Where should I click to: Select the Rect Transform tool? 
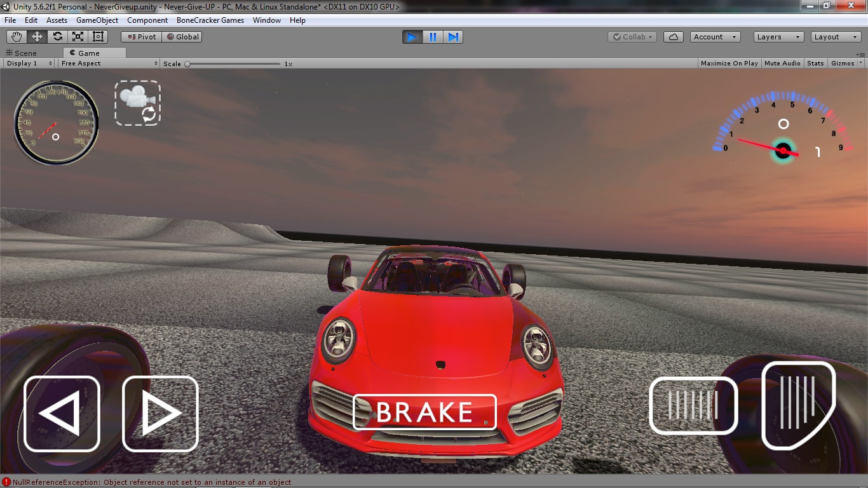point(98,37)
